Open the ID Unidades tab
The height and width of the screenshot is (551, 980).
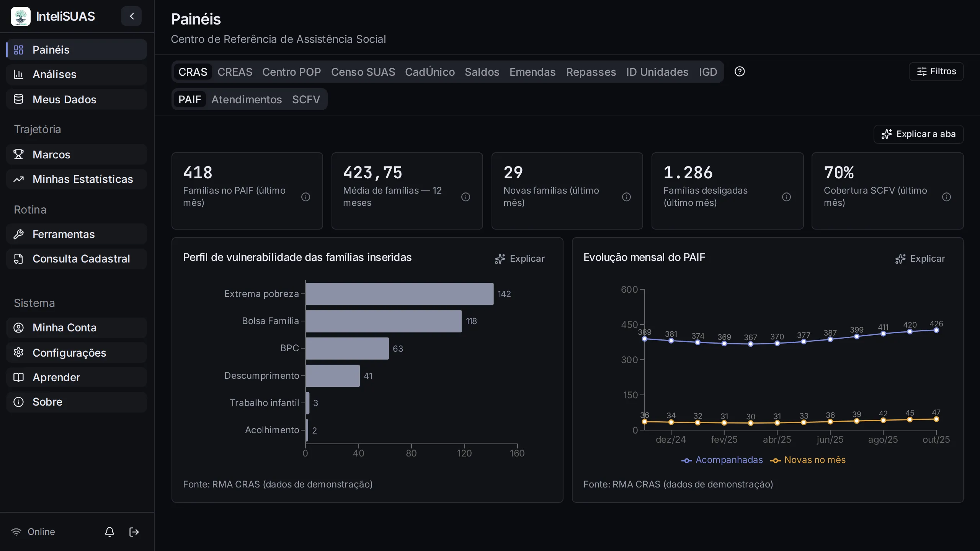pos(657,72)
